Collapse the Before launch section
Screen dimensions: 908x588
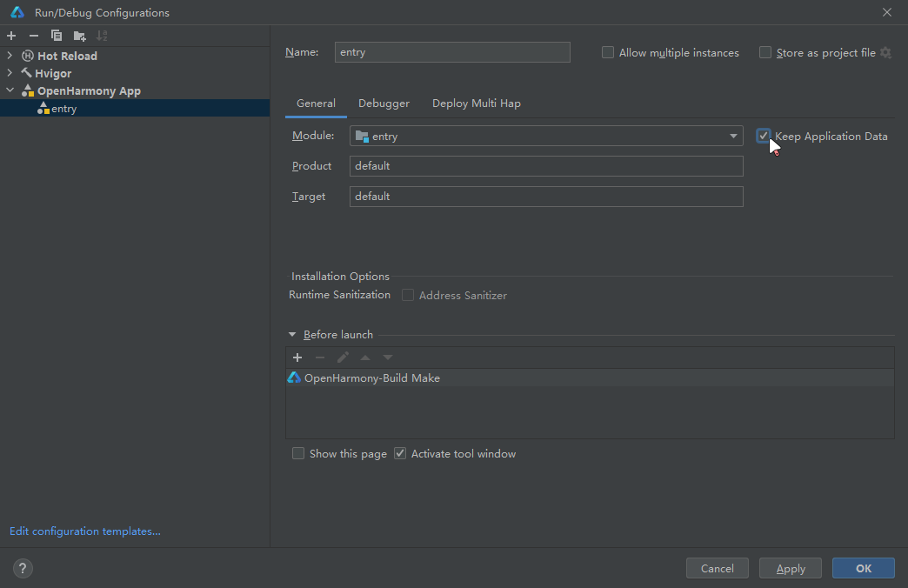click(292, 335)
